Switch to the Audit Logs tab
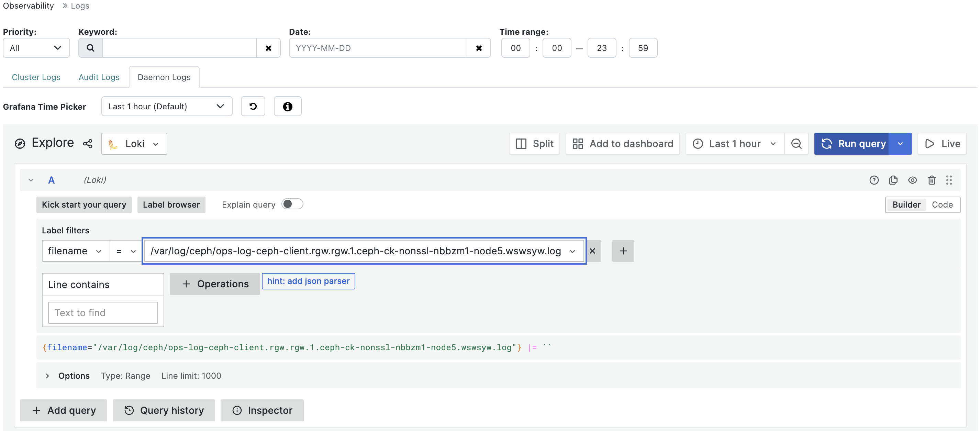Image resolution: width=980 pixels, height=431 pixels. pyautogui.click(x=99, y=76)
